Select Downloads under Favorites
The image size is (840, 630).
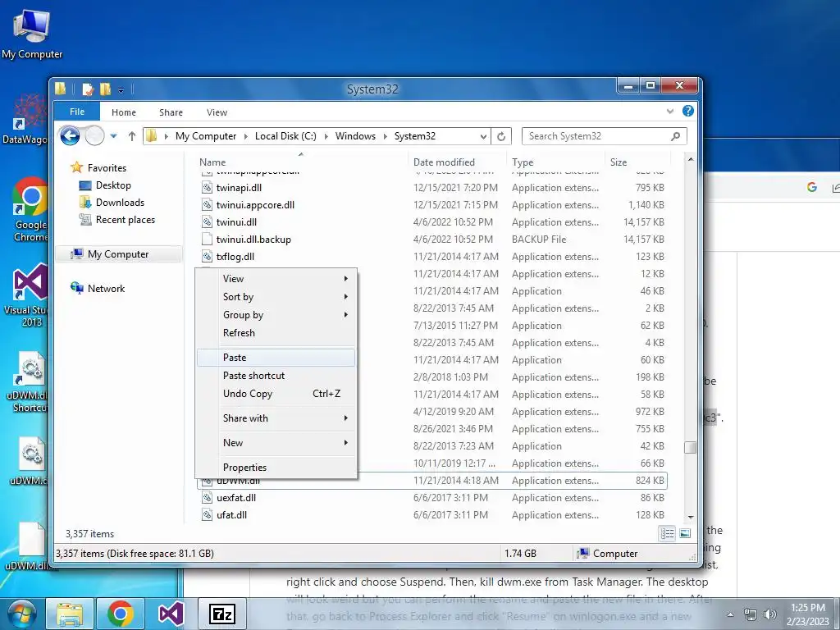coord(120,203)
